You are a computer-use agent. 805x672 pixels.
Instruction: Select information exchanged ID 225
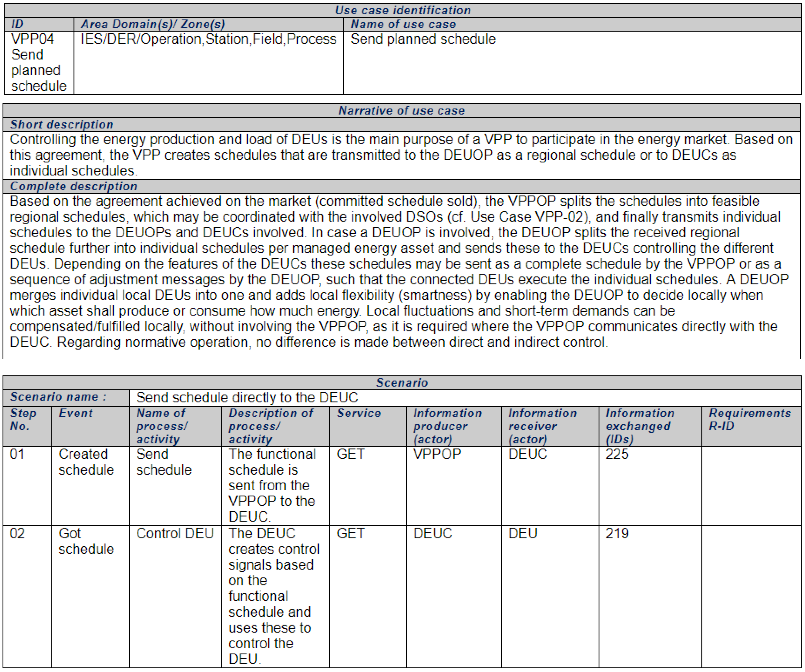617,454
